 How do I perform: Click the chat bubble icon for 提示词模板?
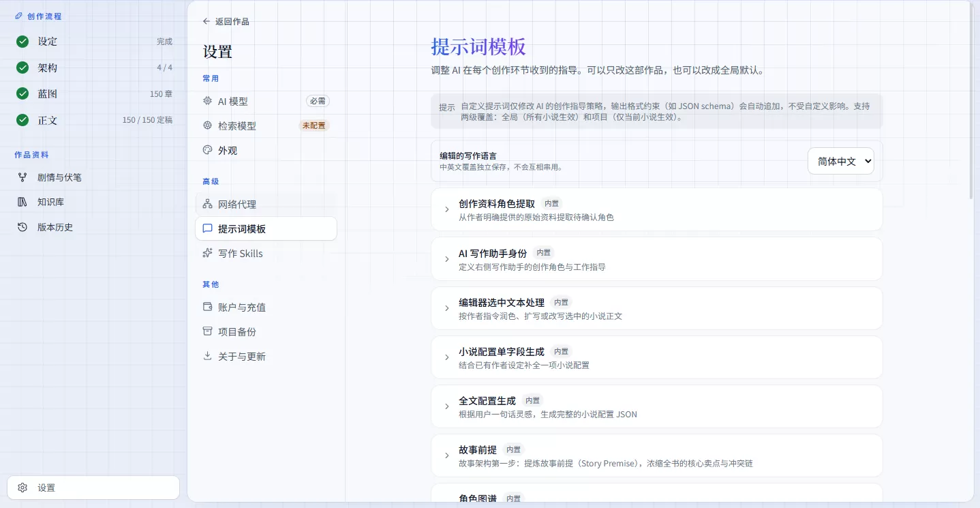click(208, 228)
